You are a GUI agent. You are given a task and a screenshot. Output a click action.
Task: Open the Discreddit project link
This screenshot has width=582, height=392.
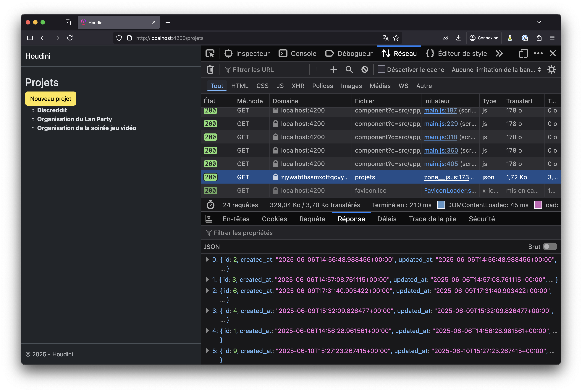pos(52,110)
